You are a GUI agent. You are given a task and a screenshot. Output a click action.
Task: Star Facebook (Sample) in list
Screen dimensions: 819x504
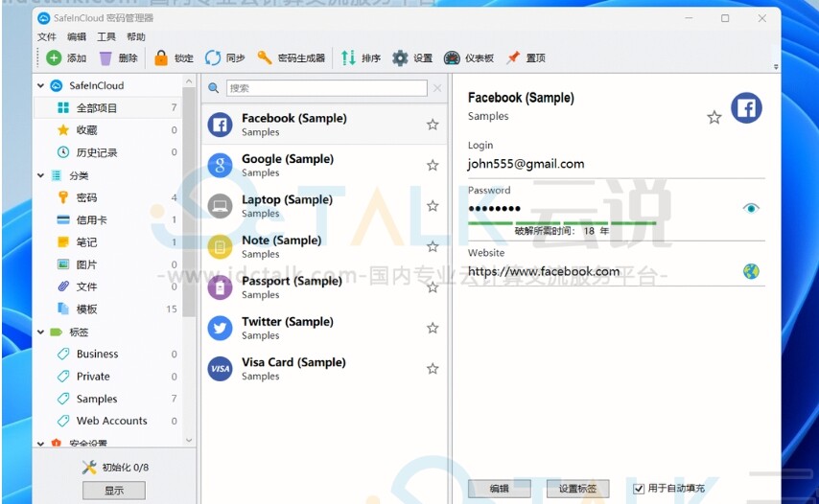[x=433, y=125]
